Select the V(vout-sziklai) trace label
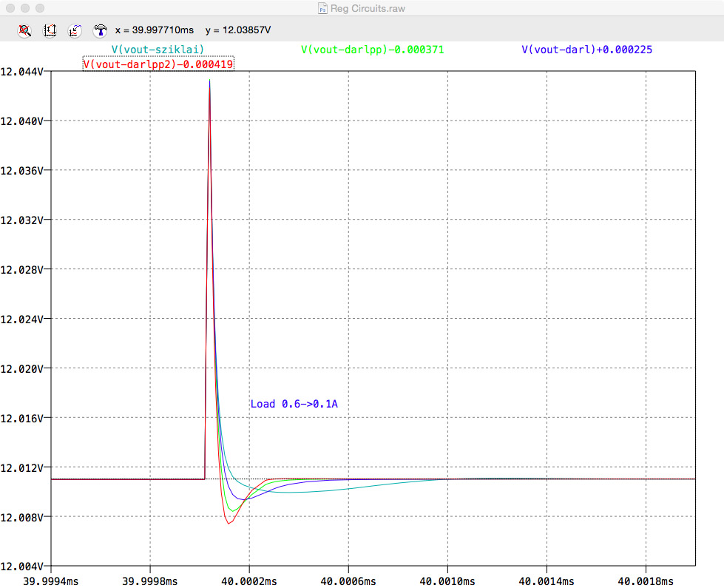 click(158, 50)
